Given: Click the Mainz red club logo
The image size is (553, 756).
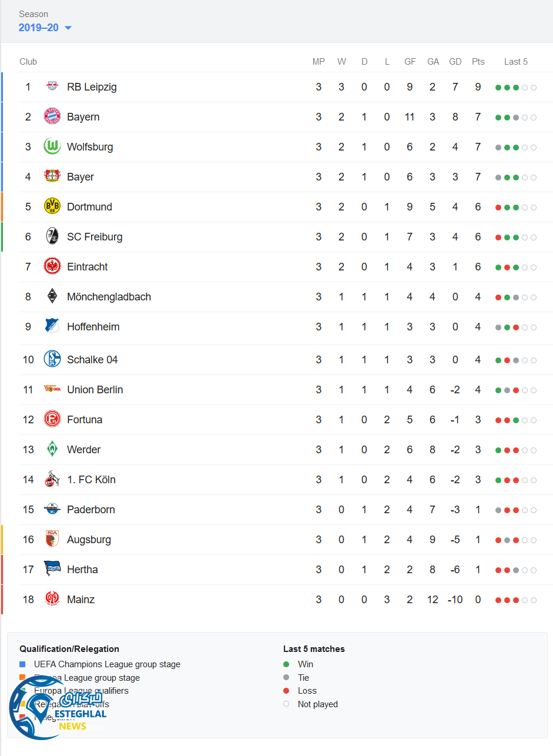Looking at the screenshot, I should point(52,599).
